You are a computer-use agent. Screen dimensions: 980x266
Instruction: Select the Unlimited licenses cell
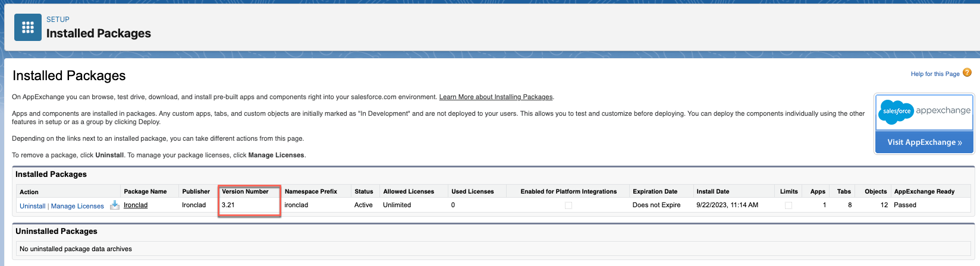point(397,205)
